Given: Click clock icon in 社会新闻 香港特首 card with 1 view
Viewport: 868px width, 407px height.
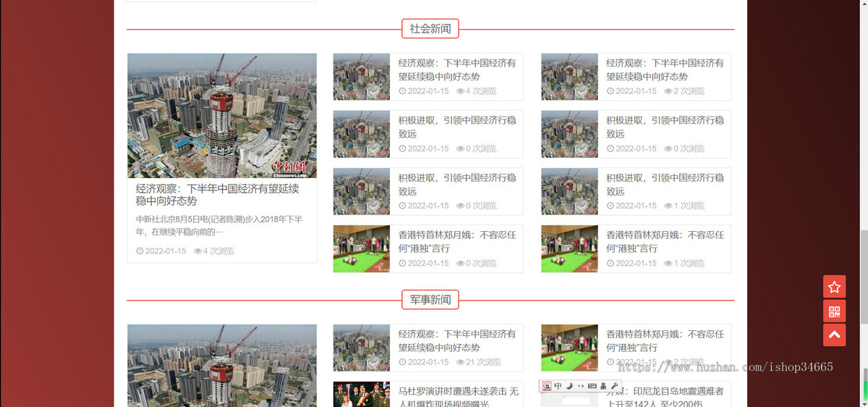Looking at the screenshot, I should [x=610, y=263].
